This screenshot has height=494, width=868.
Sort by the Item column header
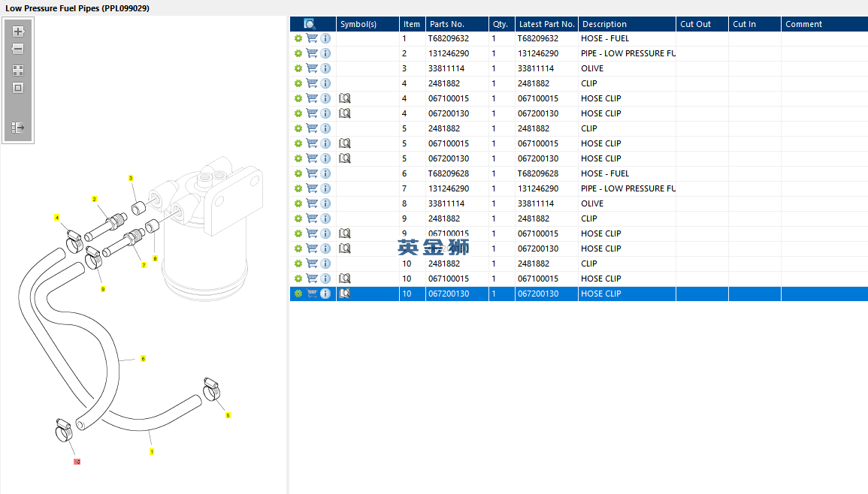click(x=413, y=24)
